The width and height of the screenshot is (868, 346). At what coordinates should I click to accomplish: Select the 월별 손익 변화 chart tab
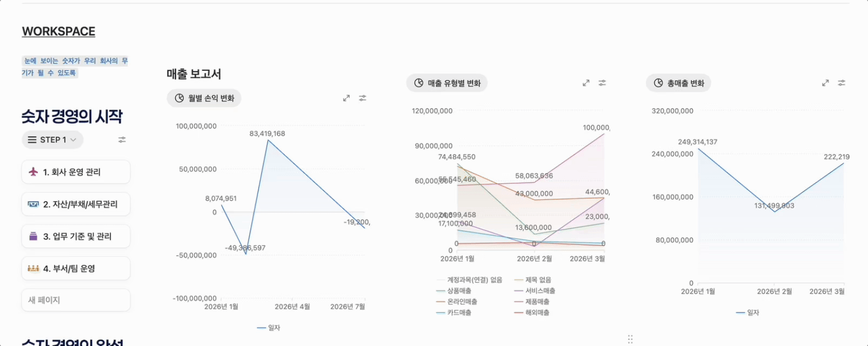[204, 98]
